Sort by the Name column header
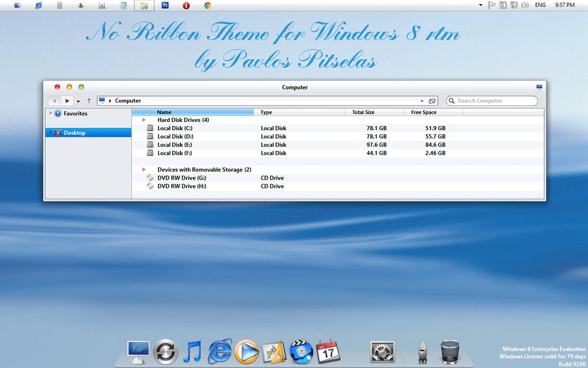This screenshot has height=368, width=588. [x=193, y=112]
